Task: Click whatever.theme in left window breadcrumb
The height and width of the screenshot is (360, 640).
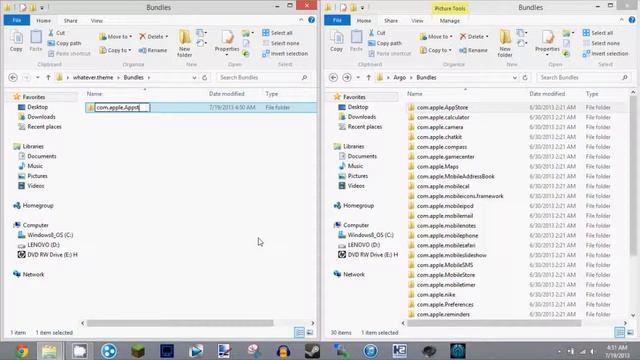Action: pos(93,77)
